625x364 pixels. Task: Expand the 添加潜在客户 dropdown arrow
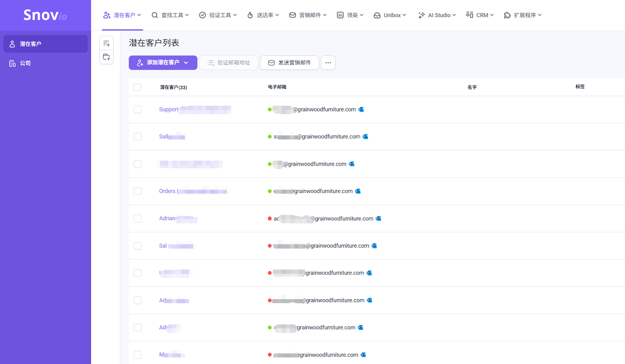187,62
